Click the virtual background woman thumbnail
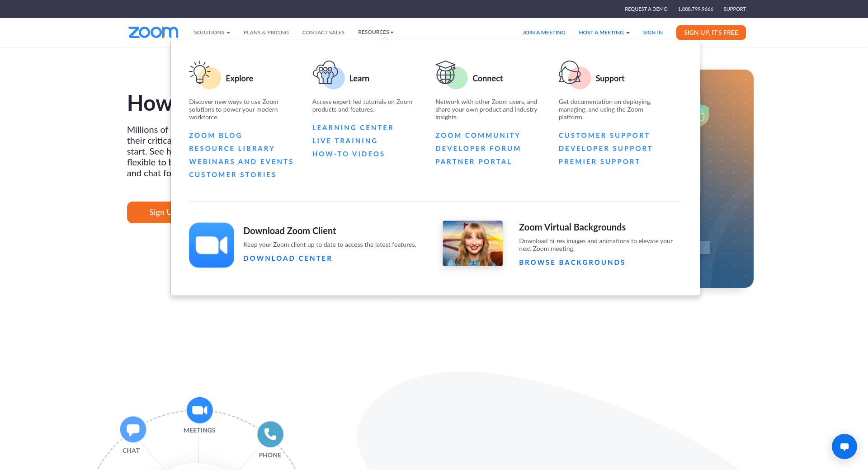Screen dimensions: 868x470 472,243
